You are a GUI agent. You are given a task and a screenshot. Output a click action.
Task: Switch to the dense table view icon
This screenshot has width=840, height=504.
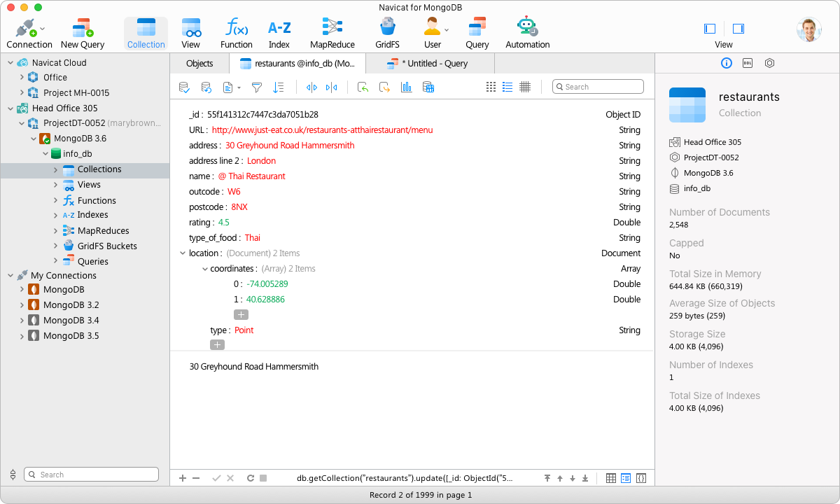coord(525,87)
